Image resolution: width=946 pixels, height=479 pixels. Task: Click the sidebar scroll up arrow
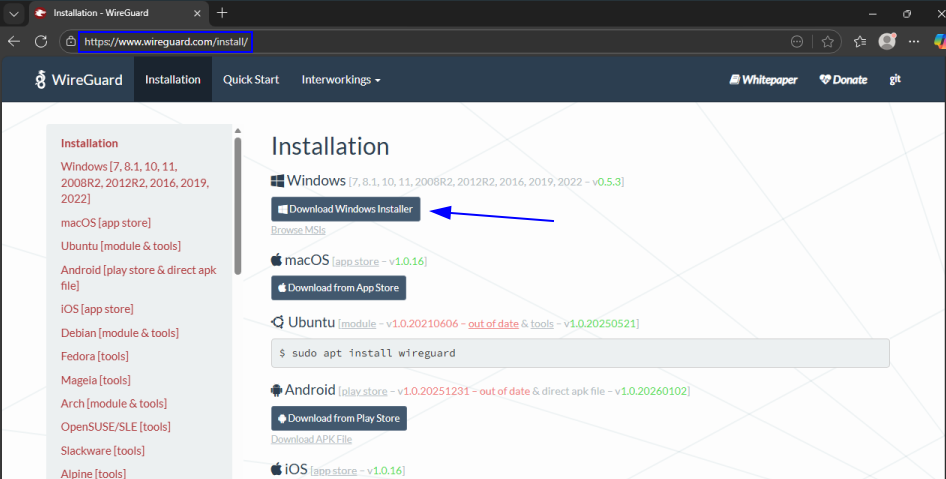(x=238, y=130)
